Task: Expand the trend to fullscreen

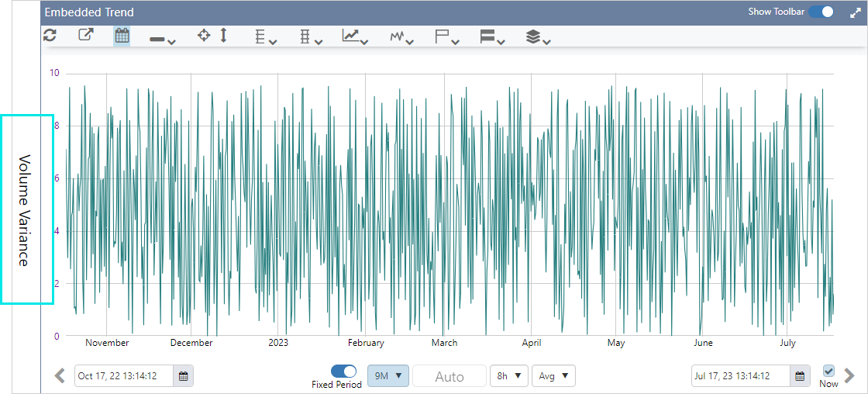Action: click(x=855, y=12)
